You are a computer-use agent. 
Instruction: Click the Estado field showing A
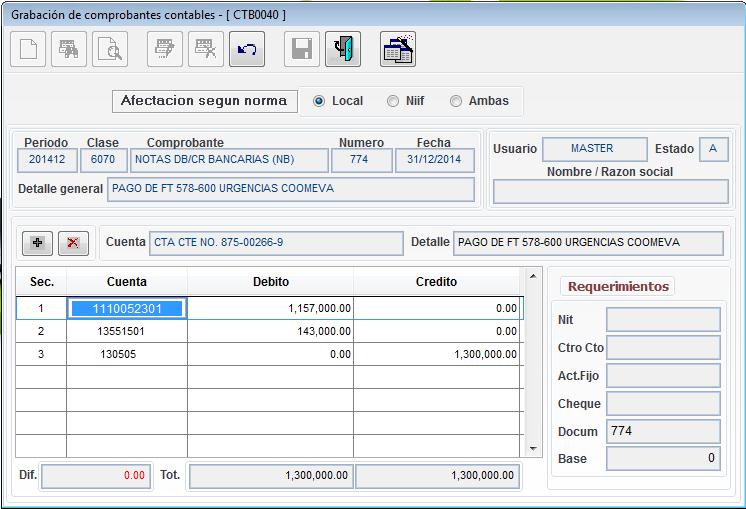pyautogui.click(x=714, y=149)
